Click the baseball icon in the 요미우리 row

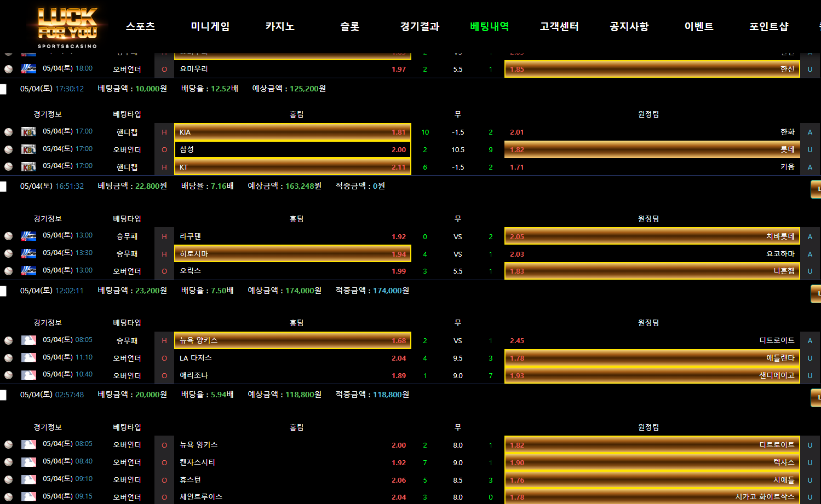(x=8, y=69)
